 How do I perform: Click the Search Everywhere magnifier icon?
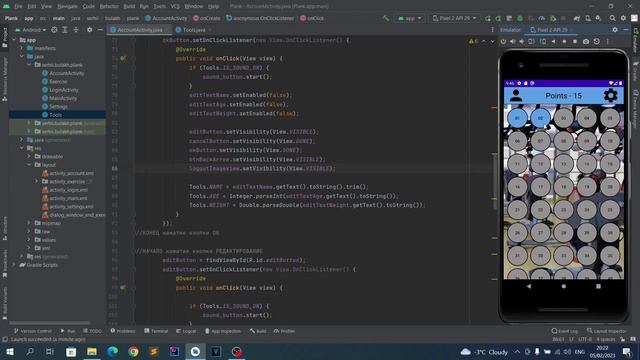(612, 18)
